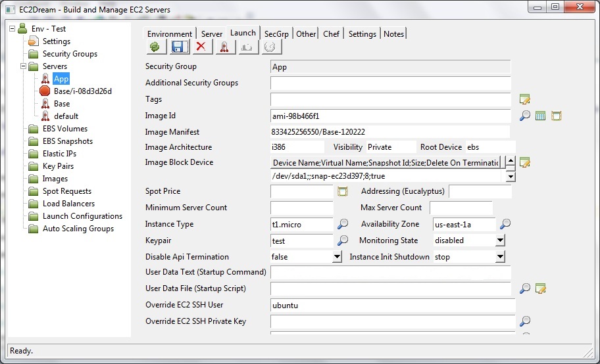Click the Additional Security Groups input field
The height and width of the screenshot is (364, 600).
click(391, 83)
